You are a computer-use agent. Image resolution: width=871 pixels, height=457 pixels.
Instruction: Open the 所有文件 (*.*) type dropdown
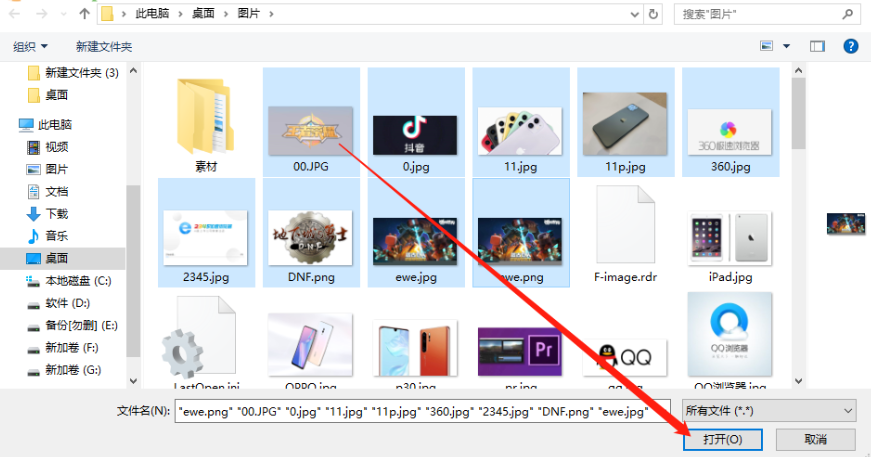pos(769,411)
